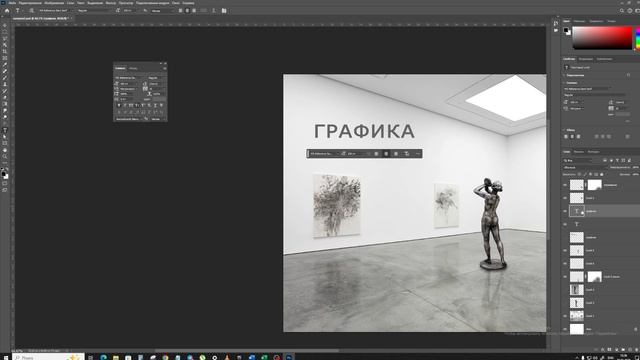This screenshot has width=640, height=360.
Task: Lock transparent pixels in Layers panel
Action: coord(579,174)
